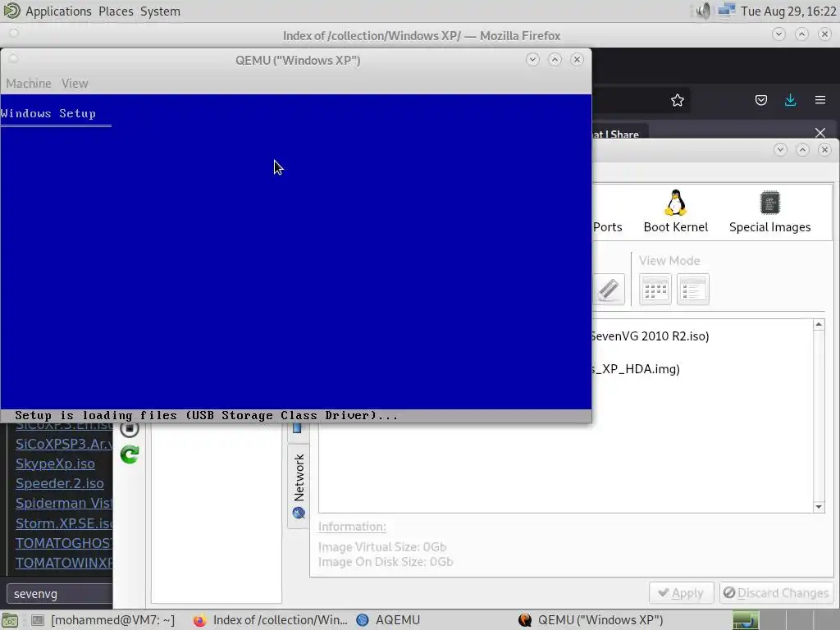
Task: Switch to list view mode
Action: click(692, 290)
